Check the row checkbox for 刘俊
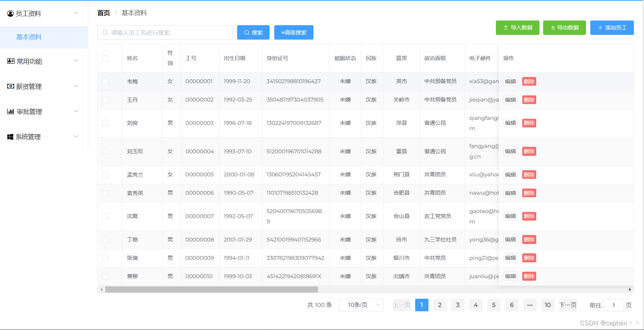 pyautogui.click(x=106, y=123)
